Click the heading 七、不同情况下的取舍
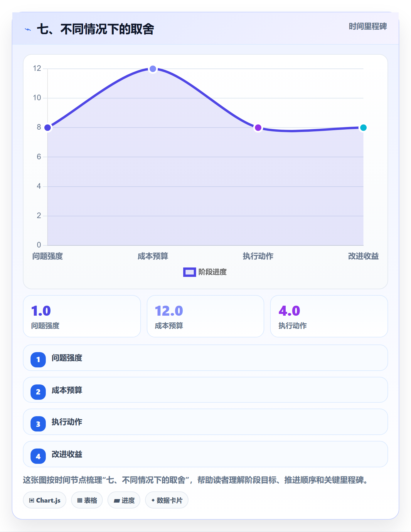This screenshot has height=532, width=411. pos(95,29)
